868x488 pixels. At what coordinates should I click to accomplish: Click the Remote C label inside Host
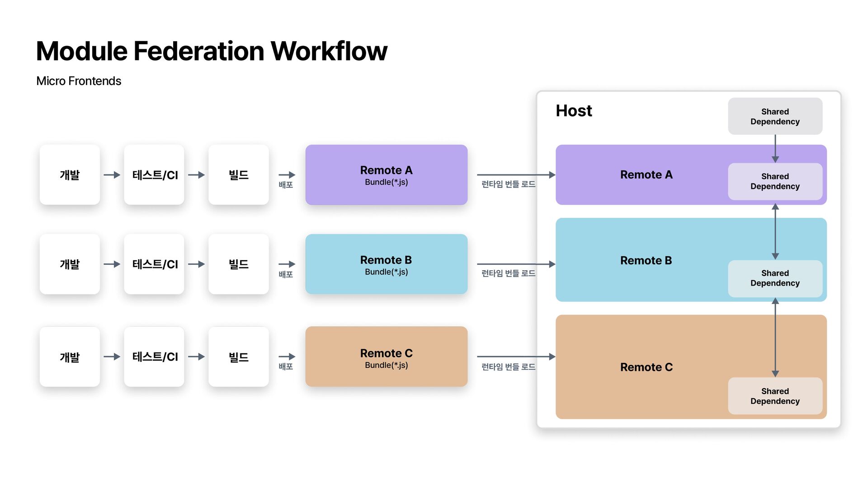[x=646, y=367]
